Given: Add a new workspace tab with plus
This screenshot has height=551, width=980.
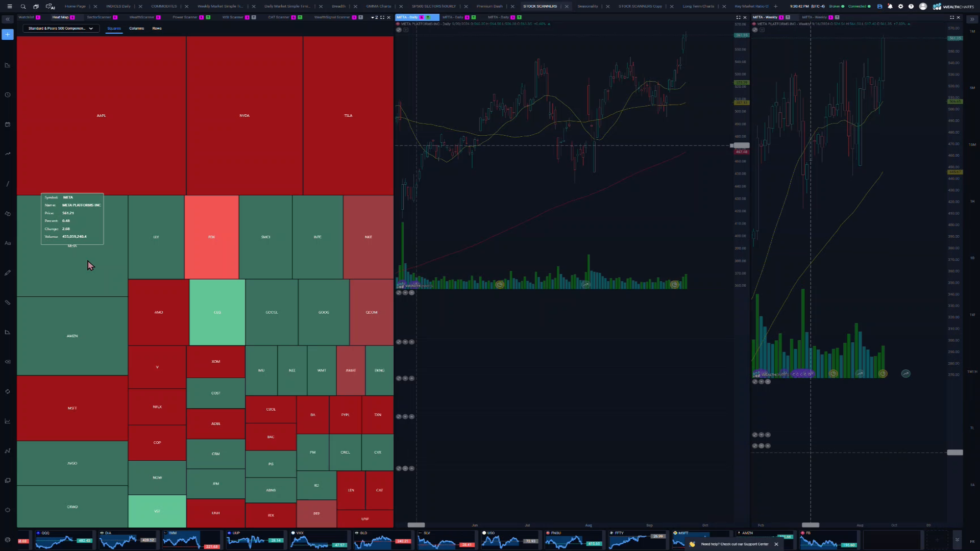Looking at the screenshot, I should [x=776, y=6].
